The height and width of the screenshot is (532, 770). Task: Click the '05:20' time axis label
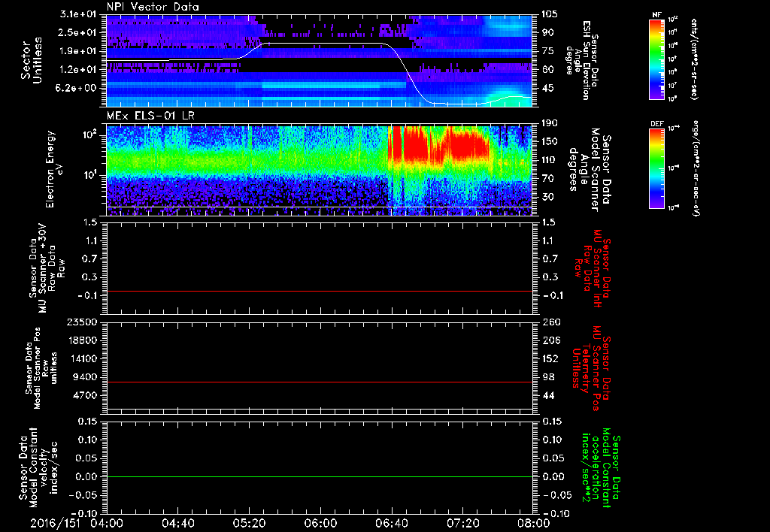(249, 523)
